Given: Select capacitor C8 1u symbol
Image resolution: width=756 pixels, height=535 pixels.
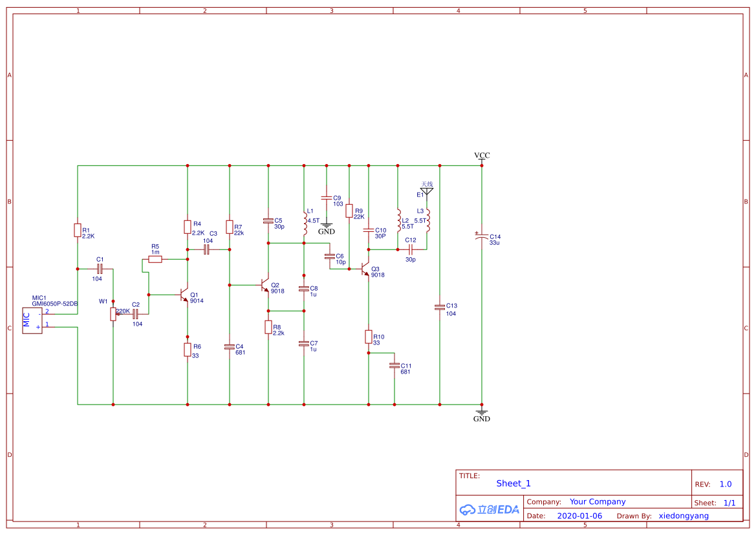Looking at the screenshot, I should [304, 288].
